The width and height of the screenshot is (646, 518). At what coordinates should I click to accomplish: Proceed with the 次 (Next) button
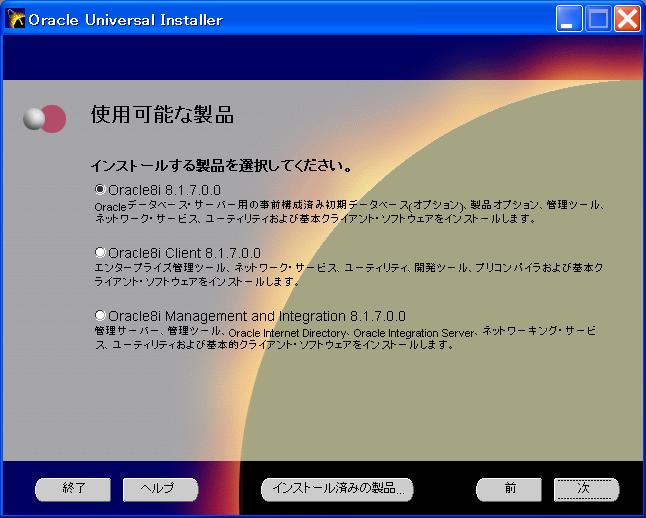(586, 489)
